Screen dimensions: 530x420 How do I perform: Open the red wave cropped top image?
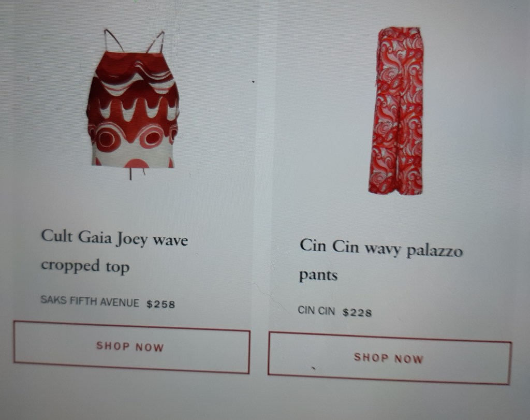tap(132, 104)
